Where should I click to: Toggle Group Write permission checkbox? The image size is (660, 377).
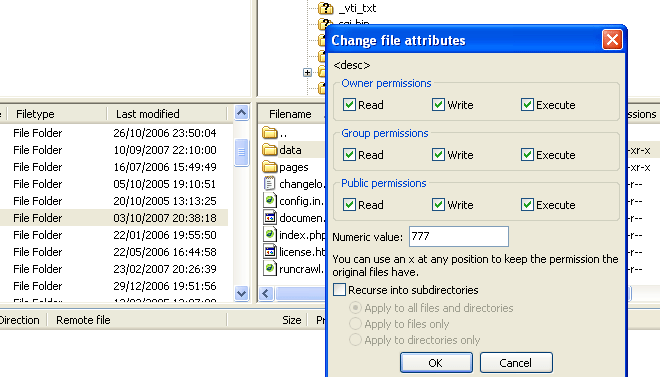pyautogui.click(x=438, y=154)
